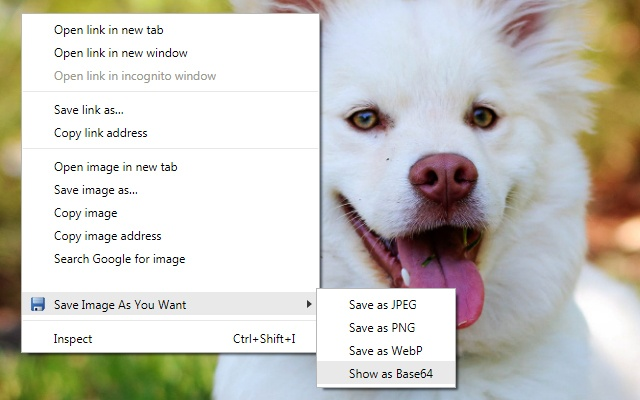Click the floppy disk extension icon
Screen dimensions: 640x400
[38, 304]
